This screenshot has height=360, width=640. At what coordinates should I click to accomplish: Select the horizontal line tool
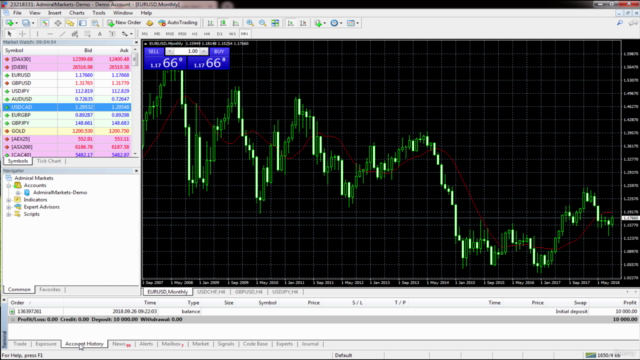click(x=50, y=34)
